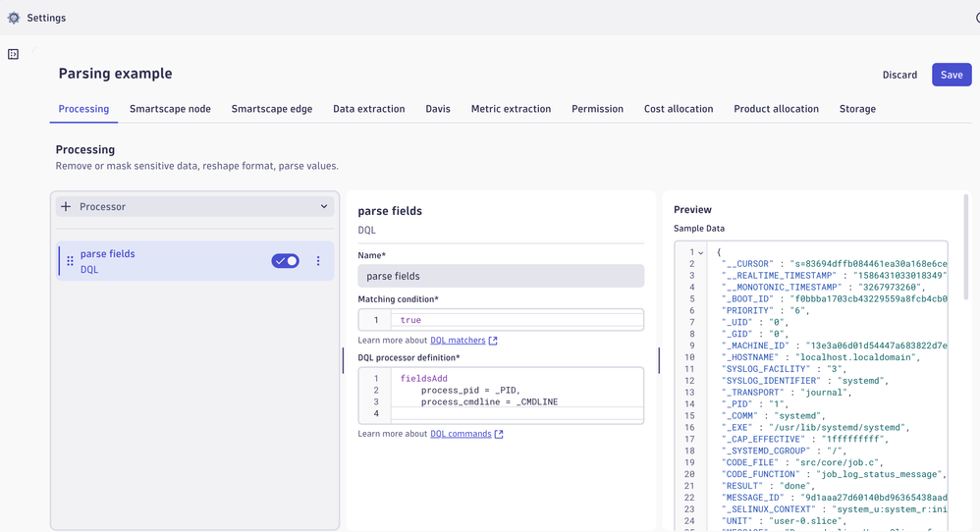The width and height of the screenshot is (980, 532).
Task: Click the "_HOSTNAME" line in sample data
Action: coord(821,358)
